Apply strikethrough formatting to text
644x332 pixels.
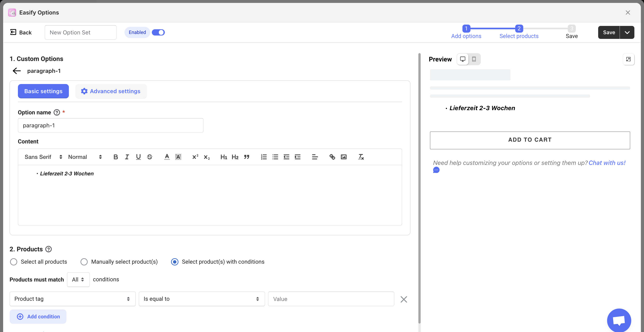pyautogui.click(x=150, y=157)
